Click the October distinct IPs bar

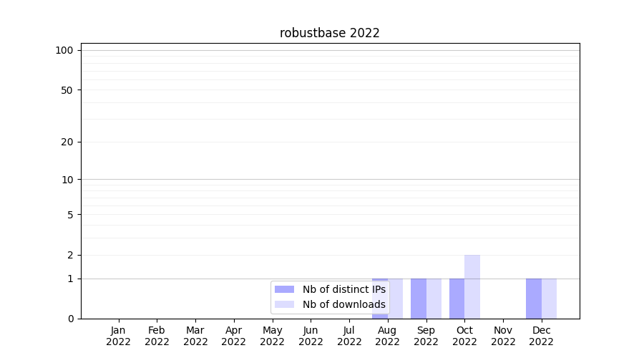pyautogui.click(x=457, y=298)
